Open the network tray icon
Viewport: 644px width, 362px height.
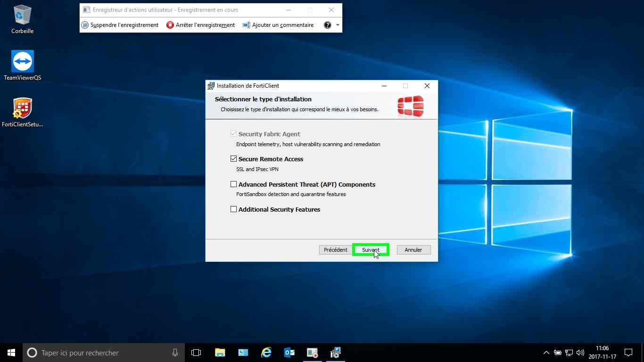[x=569, y=353]
